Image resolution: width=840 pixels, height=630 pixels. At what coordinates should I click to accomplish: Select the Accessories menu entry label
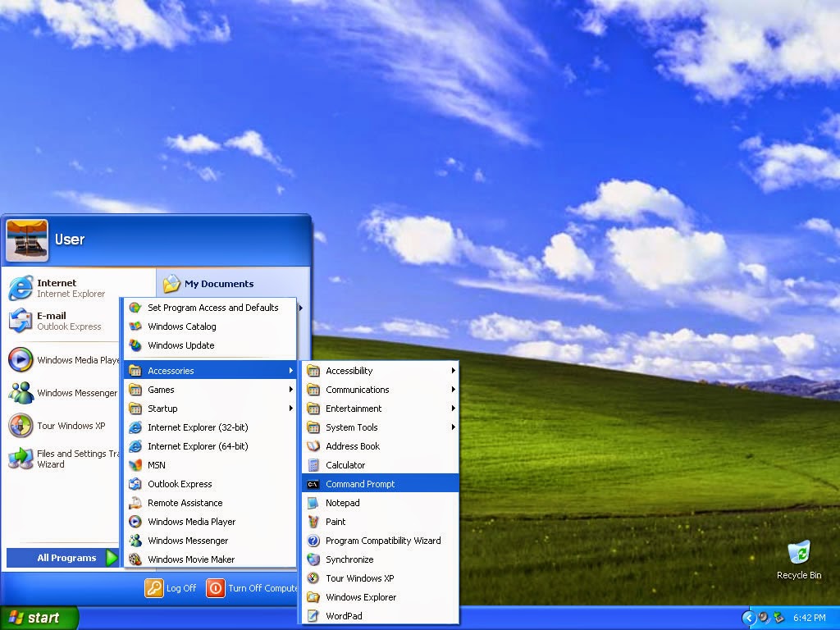pos(171,371)
